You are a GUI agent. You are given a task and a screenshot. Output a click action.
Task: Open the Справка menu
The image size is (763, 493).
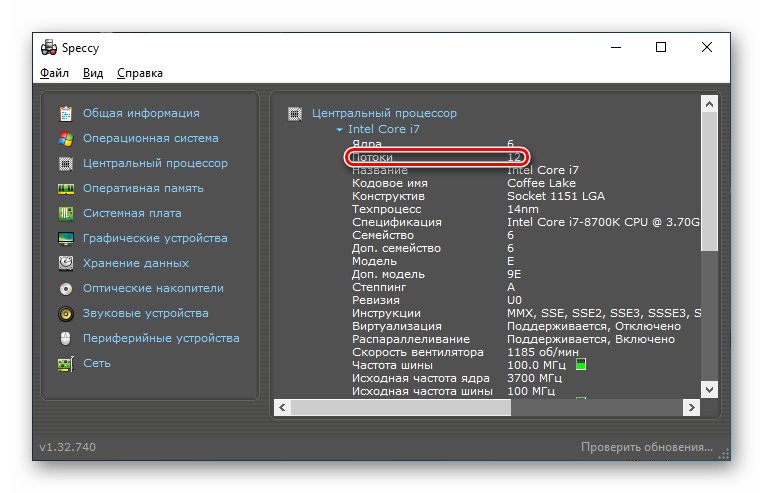pos(140,73)
